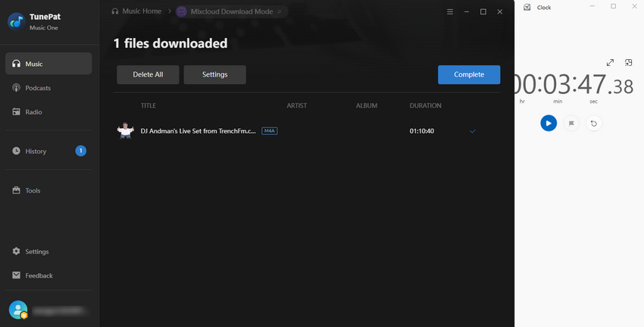Open the Music section in sidebar
Image resolution: width=644 pixels, height=327 pixels.
coord(48,64)
